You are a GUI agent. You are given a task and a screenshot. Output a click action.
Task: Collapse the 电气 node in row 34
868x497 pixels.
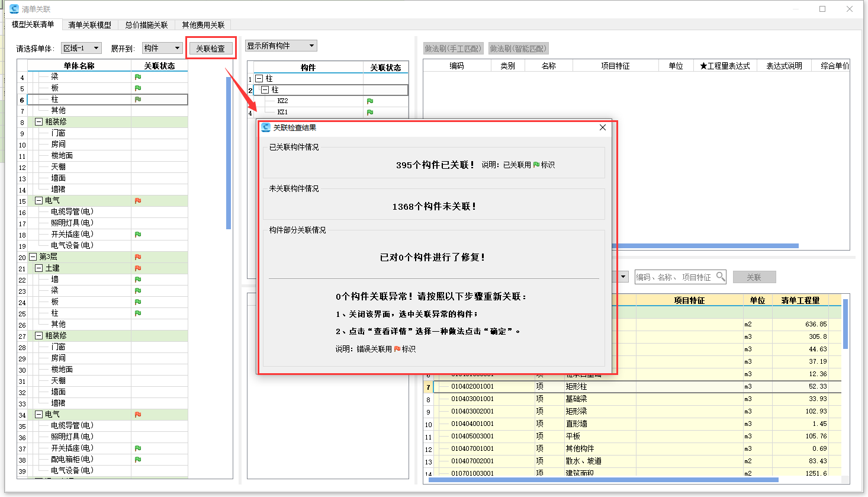coord(39,415)
